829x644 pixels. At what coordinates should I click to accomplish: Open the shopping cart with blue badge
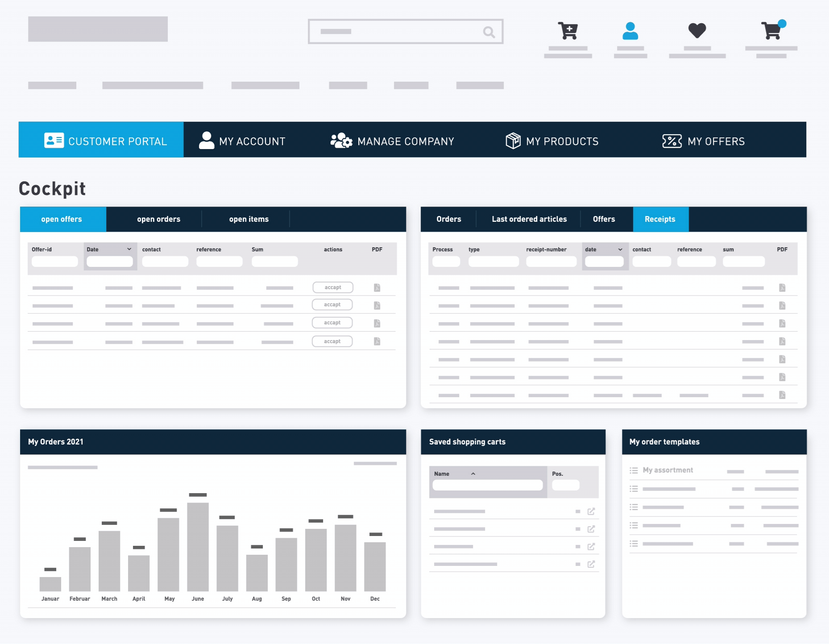click(771, 31)
